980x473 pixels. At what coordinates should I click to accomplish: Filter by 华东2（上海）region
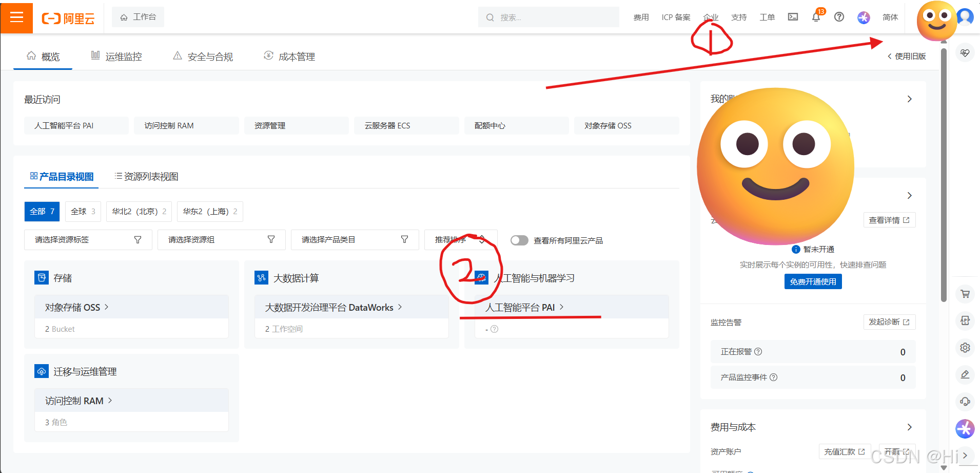[210, 212]
